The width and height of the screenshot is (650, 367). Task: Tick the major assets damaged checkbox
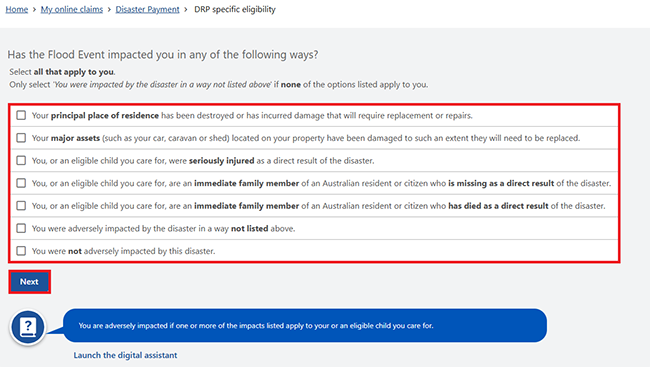pos(21,138)
